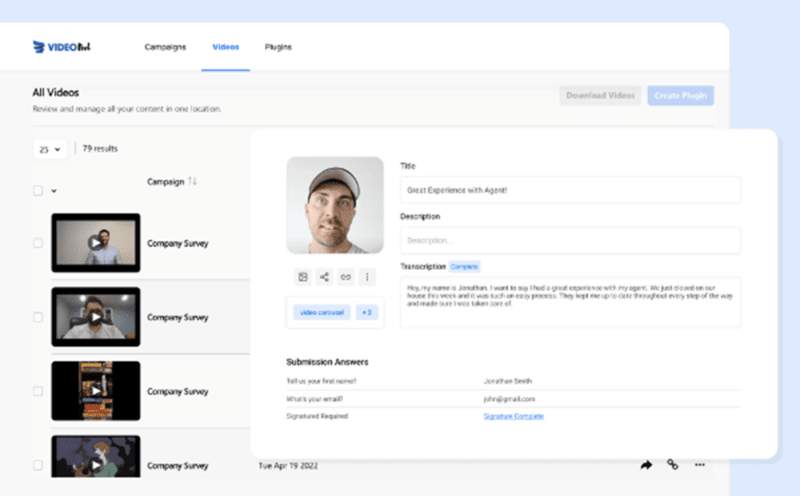Screen dimensions: 800x496
Task: Click the Create Plugin button
Action: coord(680,95)
